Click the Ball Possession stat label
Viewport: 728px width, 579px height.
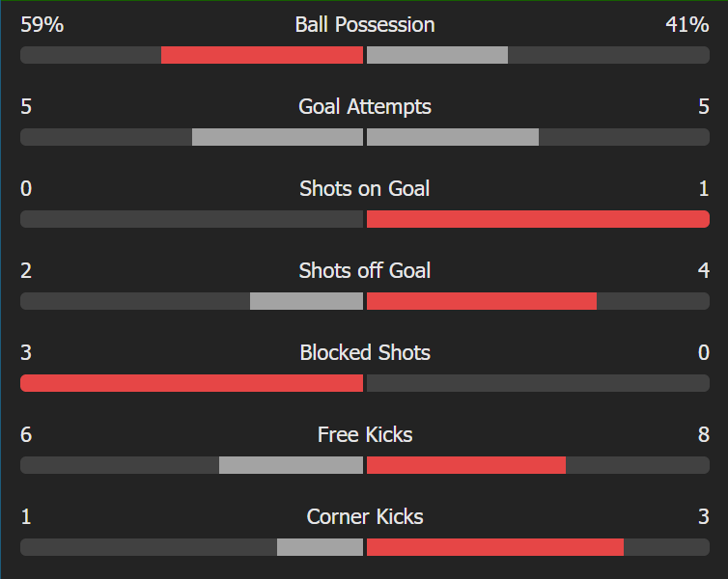click(364, 25)
